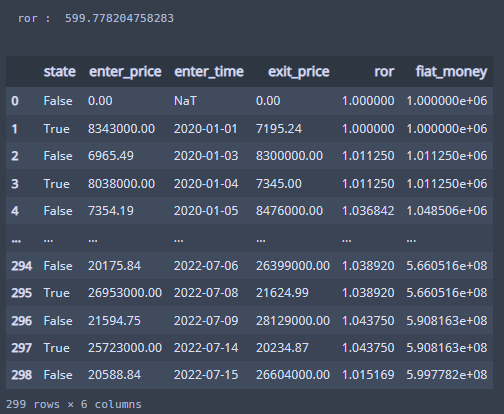Click the 'enter_price' column header
Image resolution: width=504 pixels, height=414 pixels.
point(125,72)
